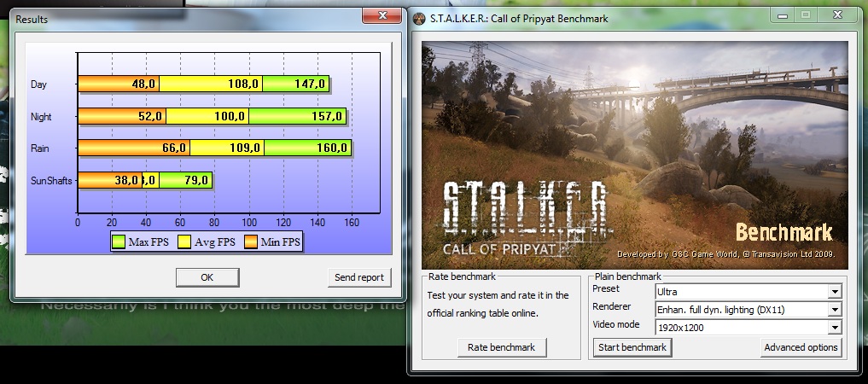
Task: Click the Renderer label
Action: (x=612, y=306)
